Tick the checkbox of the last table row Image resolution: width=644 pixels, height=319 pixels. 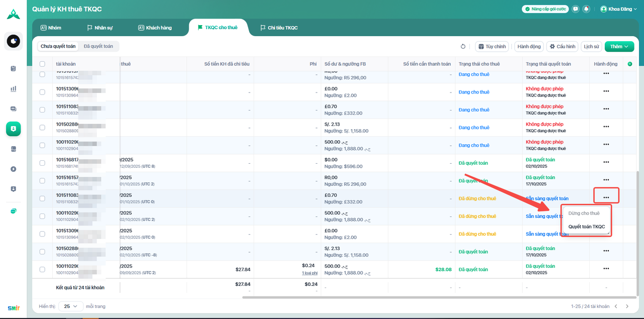(42, 269)
